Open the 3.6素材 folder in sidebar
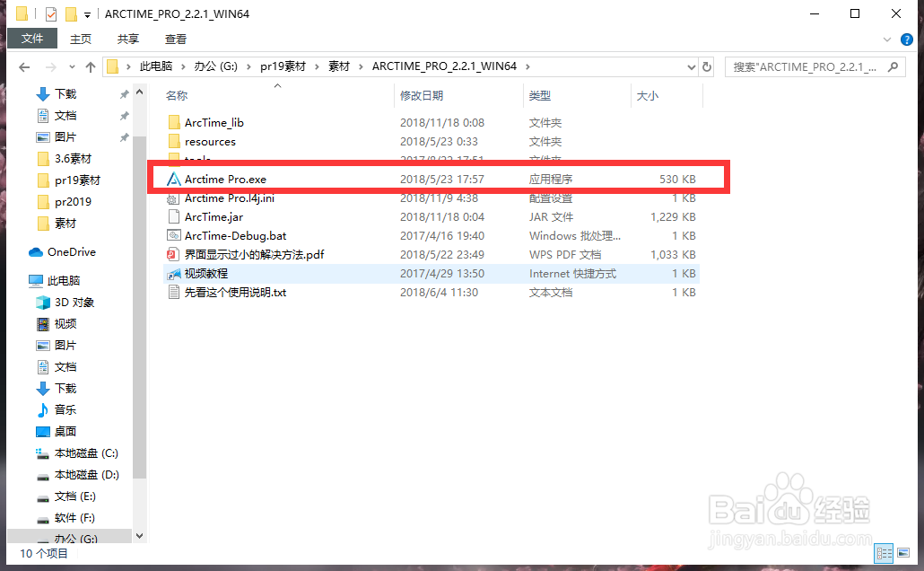 pyautogui.click(x=73, y=159)
